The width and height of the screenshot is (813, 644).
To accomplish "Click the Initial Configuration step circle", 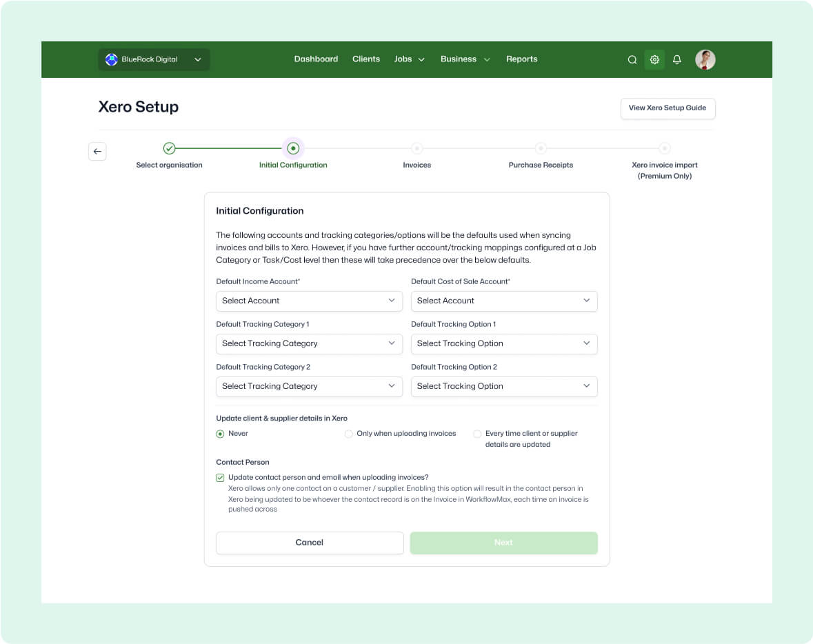I will click(x=293, y=148).
